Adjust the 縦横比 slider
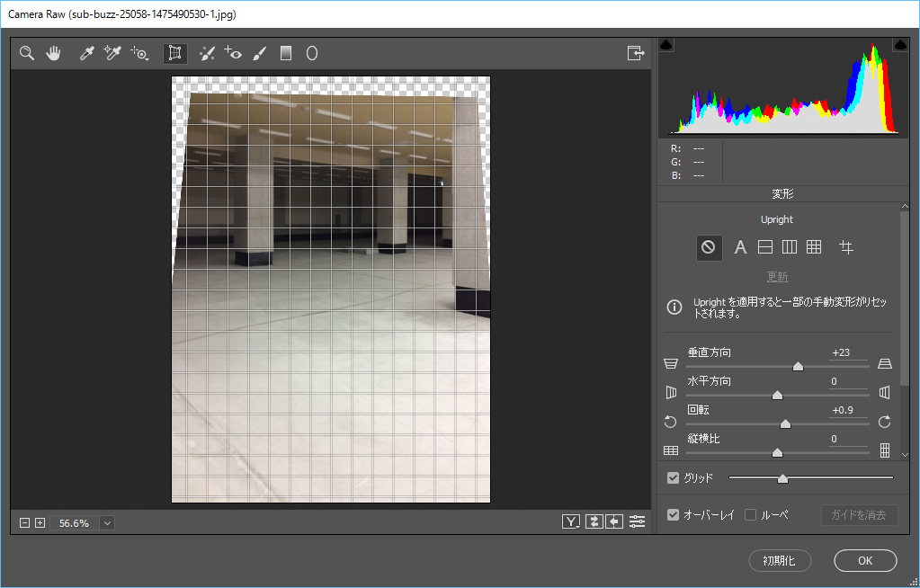The image size is (920, 588). [777, 452]
